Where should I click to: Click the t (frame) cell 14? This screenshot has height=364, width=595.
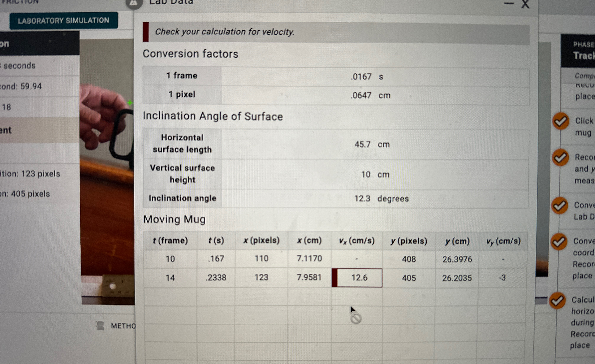coord(170,278)
